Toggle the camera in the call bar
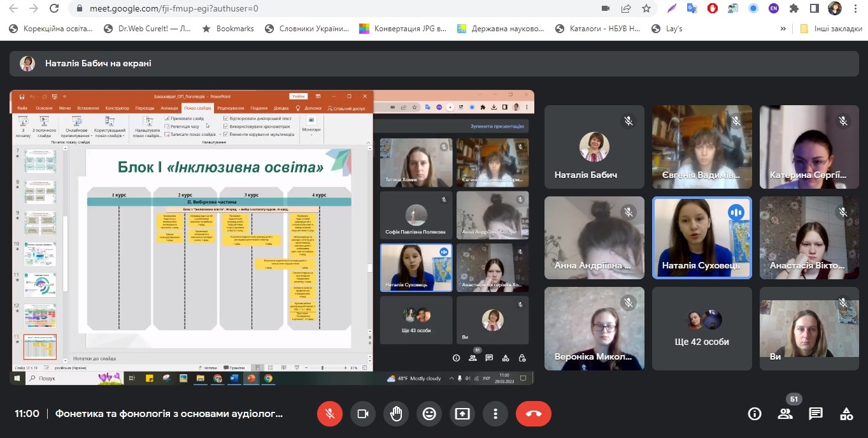The height and width of the screenshot is (438, 868). pyautogui.click(x=363, y=414)
